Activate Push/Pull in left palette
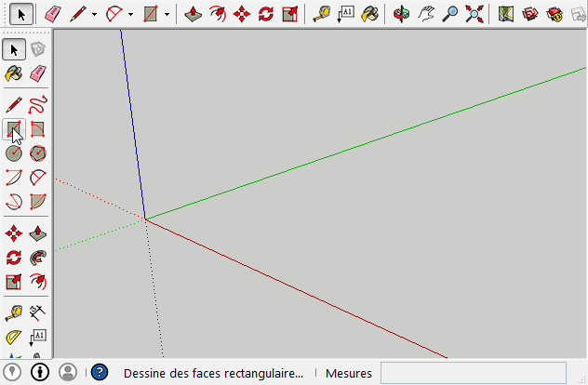Viewport: 588px width, 385px height. pyautogui.click(x=38, y=233)
